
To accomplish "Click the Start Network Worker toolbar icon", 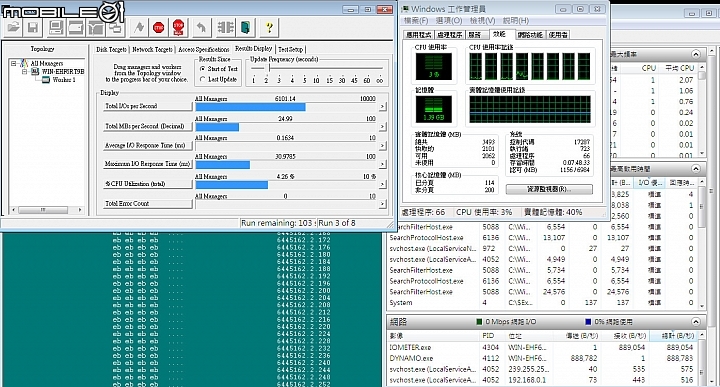I will click(96, 28).
